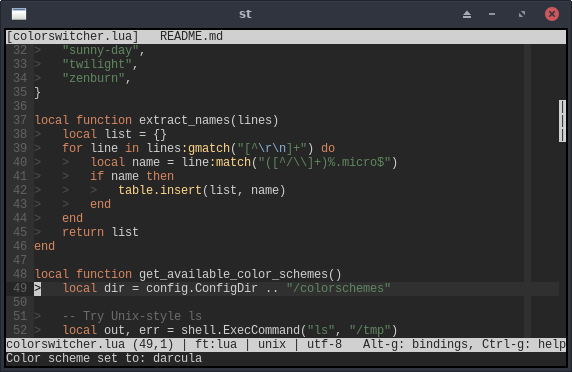The height and width of the screenshot is (372, 572).
Task: Click the "/colorschemes" string on line 49
Action: pyautogui.click(x=339, y=288)
